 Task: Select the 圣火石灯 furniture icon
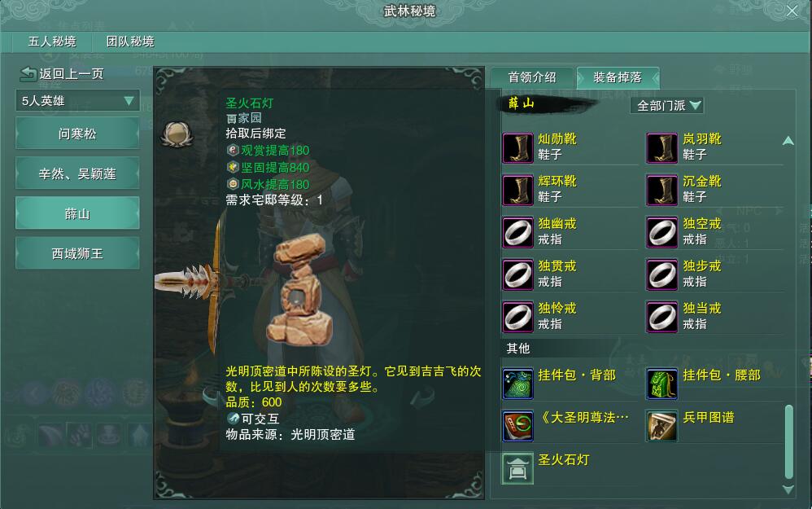[517, 468]
